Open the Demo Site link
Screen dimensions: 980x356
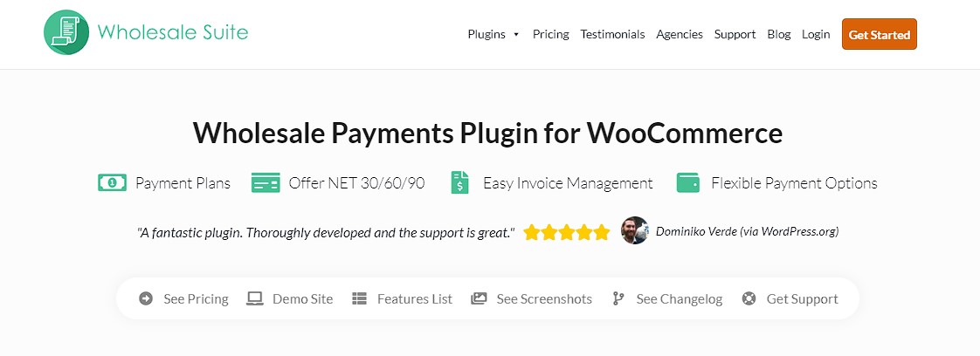[302, 299]
